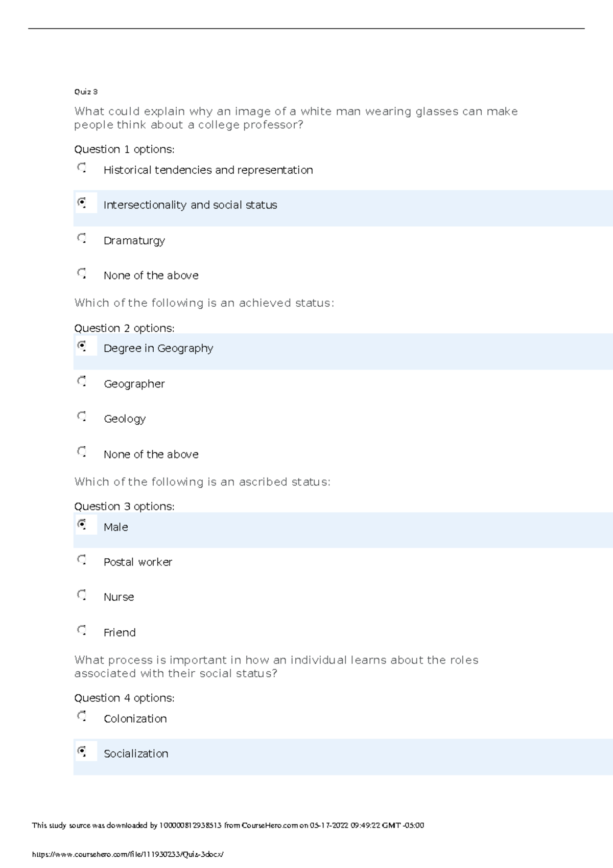Click the achieved status question text
This screenshot has height=868, width=613.
(x=204, y=303)
